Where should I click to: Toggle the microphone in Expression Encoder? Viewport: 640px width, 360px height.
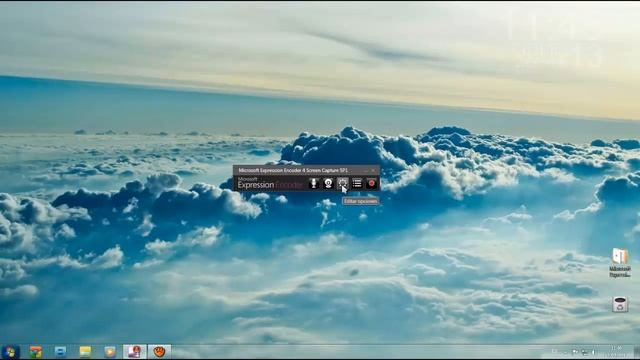click(x=314, y=183)
